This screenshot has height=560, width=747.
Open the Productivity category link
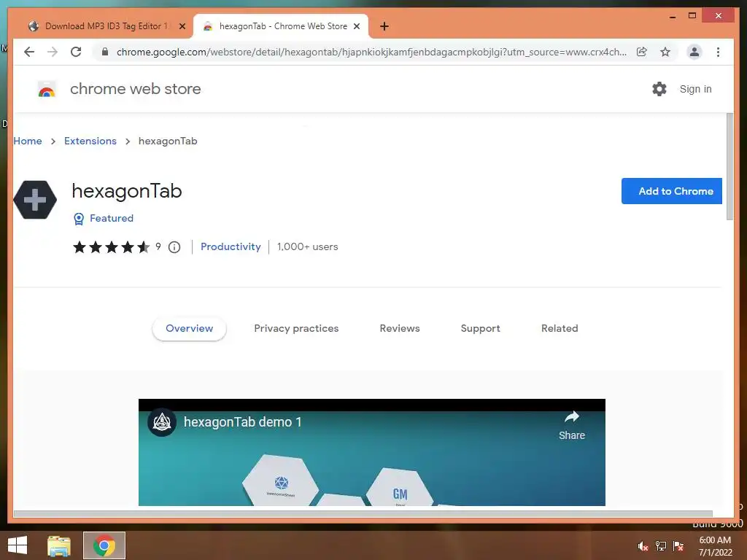[231, 246]
